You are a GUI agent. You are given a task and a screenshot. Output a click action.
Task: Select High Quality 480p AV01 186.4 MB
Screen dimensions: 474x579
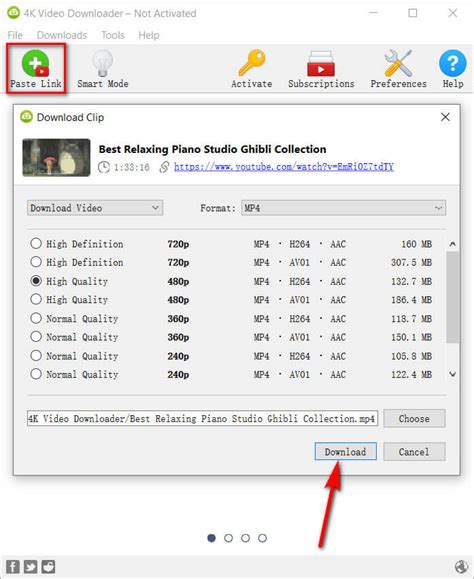point(231,299)
